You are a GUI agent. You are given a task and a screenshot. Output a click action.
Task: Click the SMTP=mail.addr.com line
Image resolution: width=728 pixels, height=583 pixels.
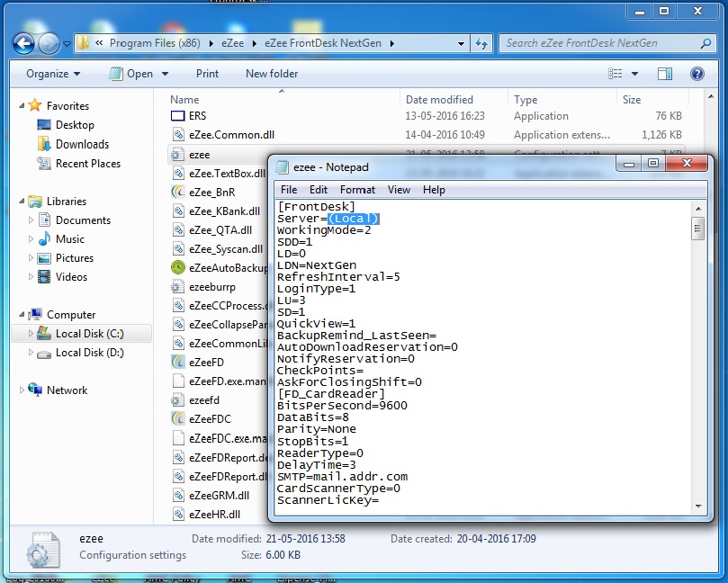tap(342, 477)
